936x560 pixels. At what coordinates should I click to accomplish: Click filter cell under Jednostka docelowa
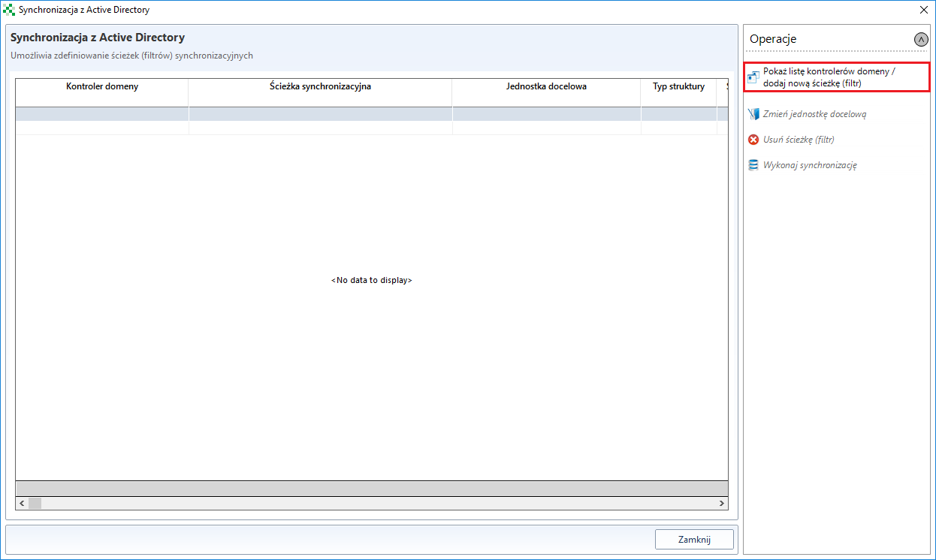[546, 114]
